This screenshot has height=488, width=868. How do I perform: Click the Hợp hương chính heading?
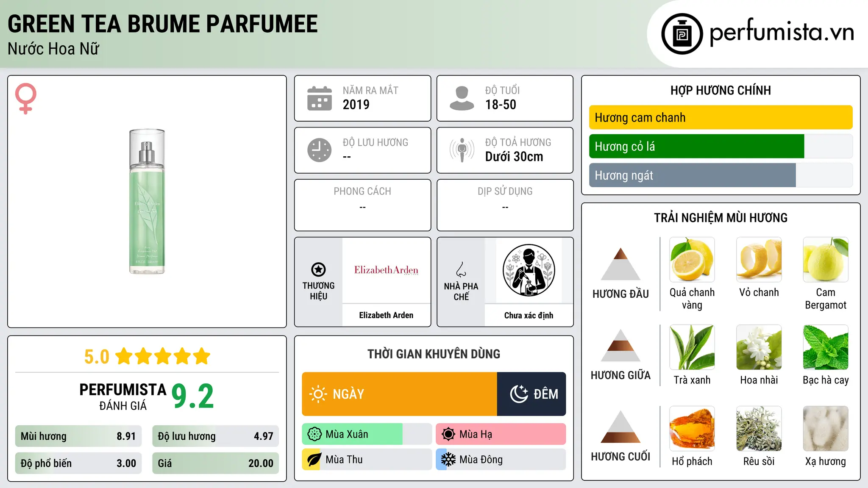pyautogui.click(x=721, y=90)
